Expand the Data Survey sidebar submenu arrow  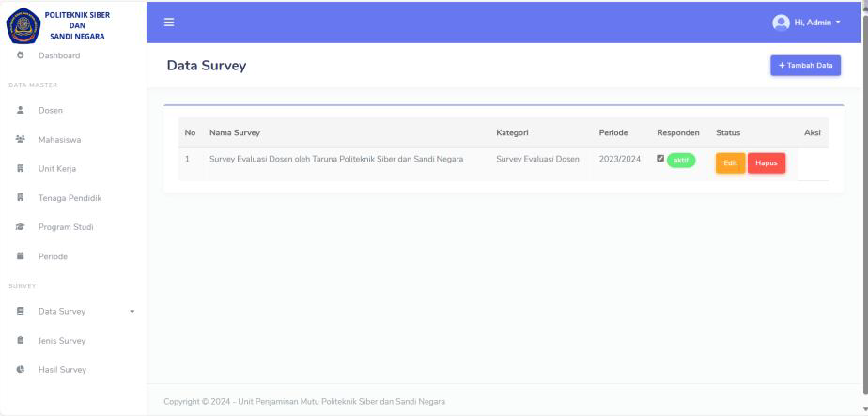[x=132, y=312]
